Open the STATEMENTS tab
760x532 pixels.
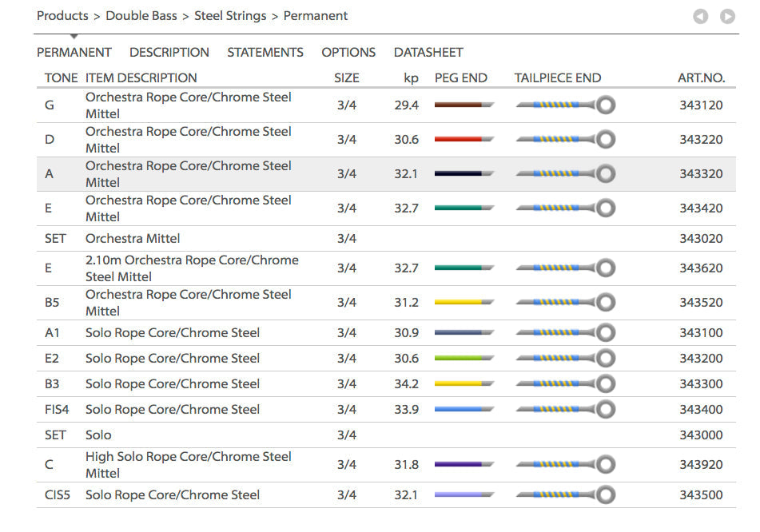265,52
